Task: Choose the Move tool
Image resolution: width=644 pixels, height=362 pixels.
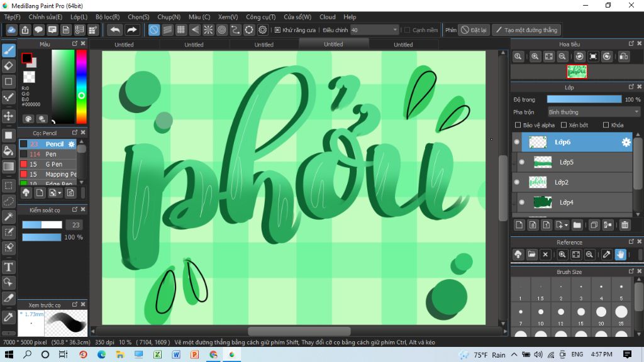Action: 9,116
